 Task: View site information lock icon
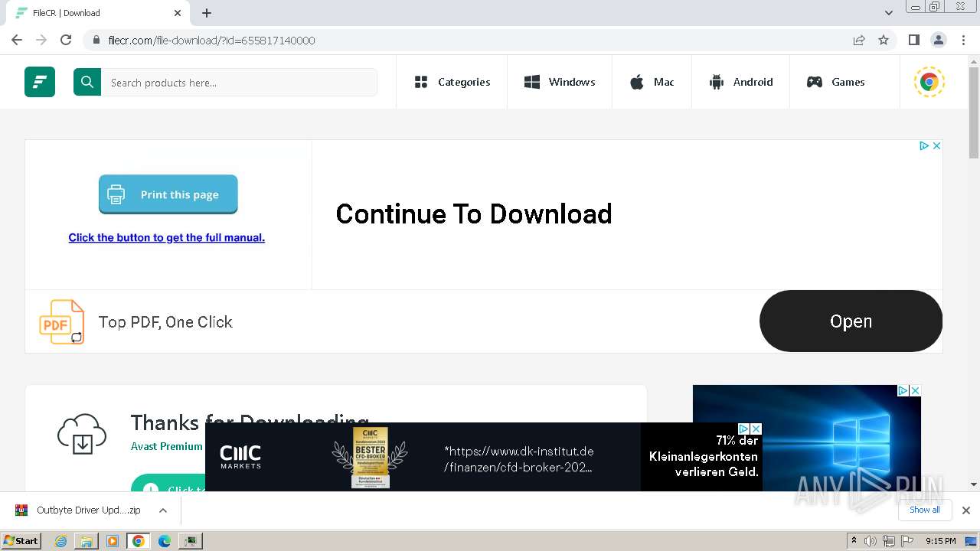pos(96,40)
